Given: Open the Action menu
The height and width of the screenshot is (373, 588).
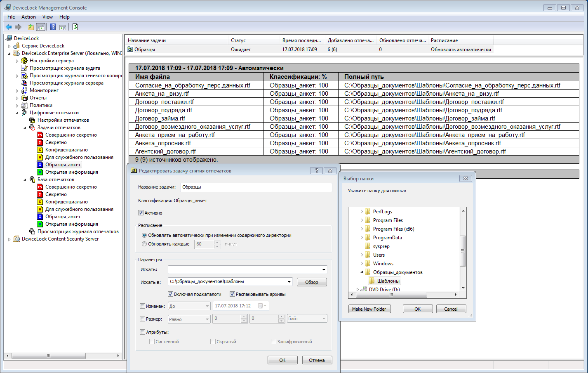Looking at the screenshot, I should click(28, 17).
